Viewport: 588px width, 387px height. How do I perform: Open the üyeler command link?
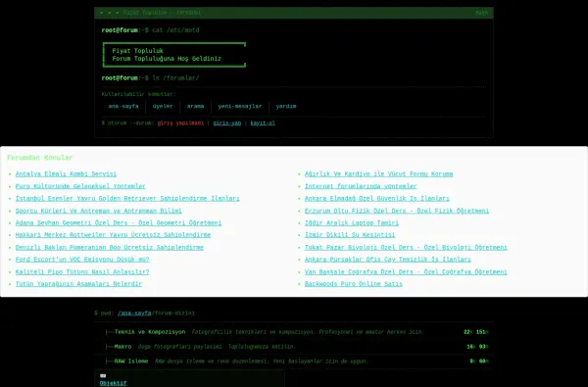[x=163, y=107]
